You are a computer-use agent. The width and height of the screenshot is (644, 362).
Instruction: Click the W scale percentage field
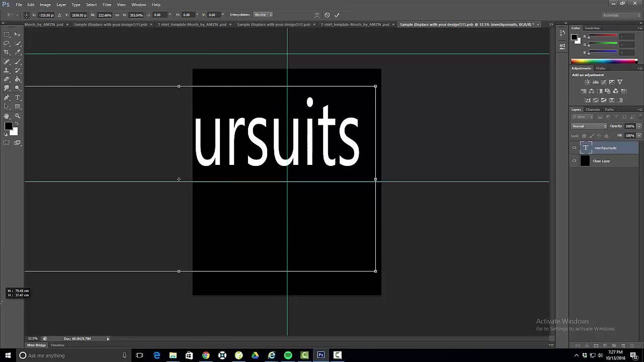tap(105, 15)
